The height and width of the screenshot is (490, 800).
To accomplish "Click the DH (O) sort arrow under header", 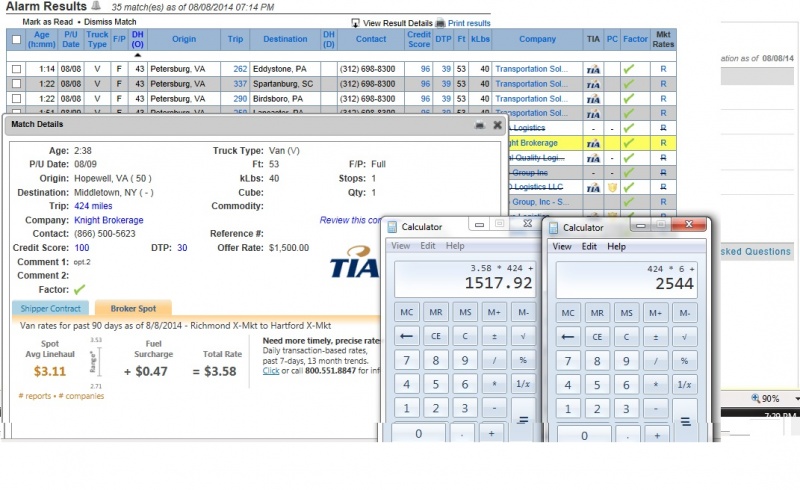I will (137, 55).
